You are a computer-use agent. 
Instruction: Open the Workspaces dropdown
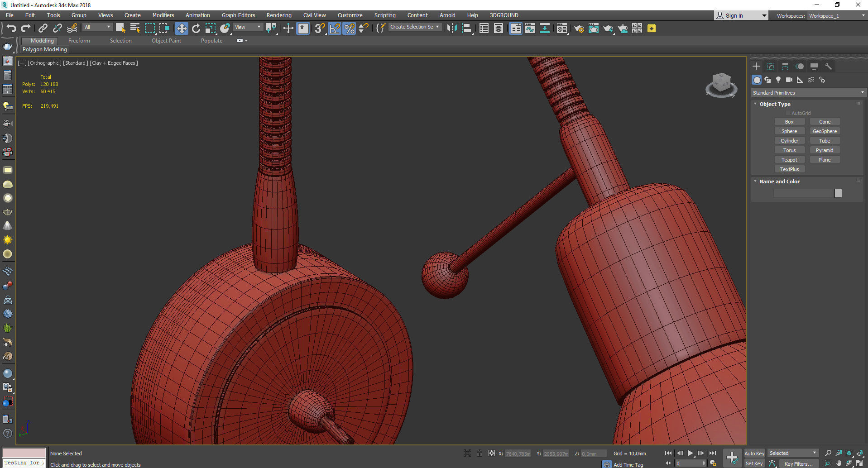coord(837,16)
